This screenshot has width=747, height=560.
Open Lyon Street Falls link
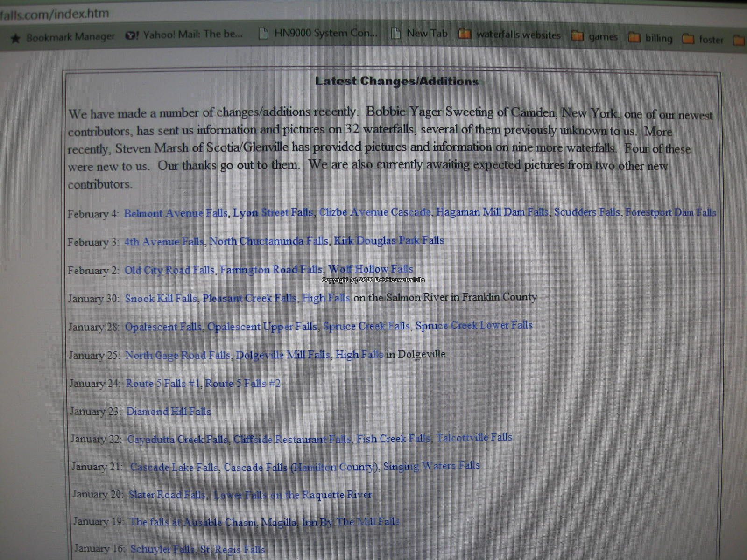273,212
